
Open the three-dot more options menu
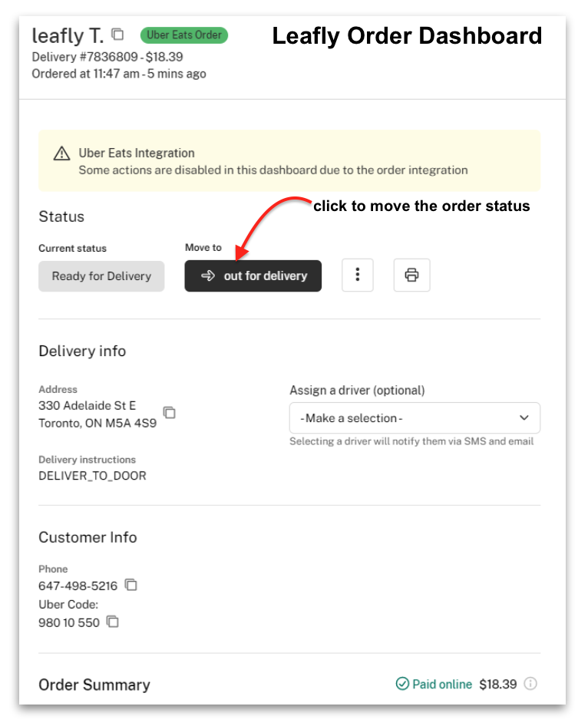[x=357, y=276]
